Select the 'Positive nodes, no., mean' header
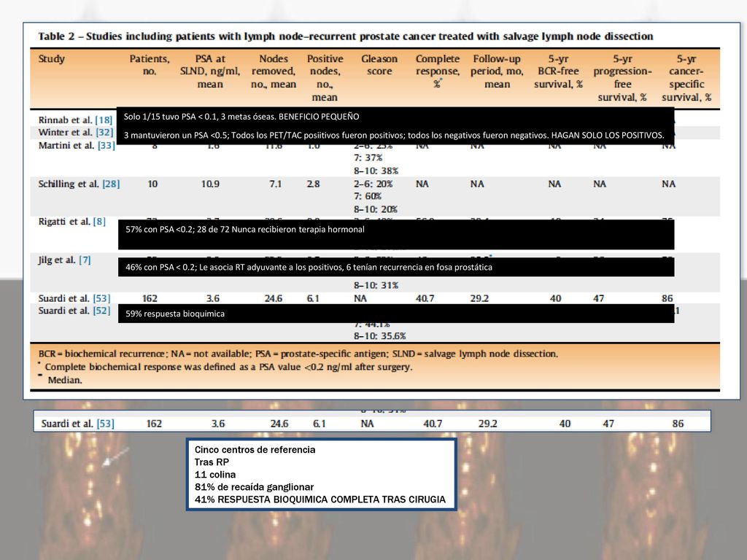The height and width of the screenshot is (560, 747). (325, 78)
